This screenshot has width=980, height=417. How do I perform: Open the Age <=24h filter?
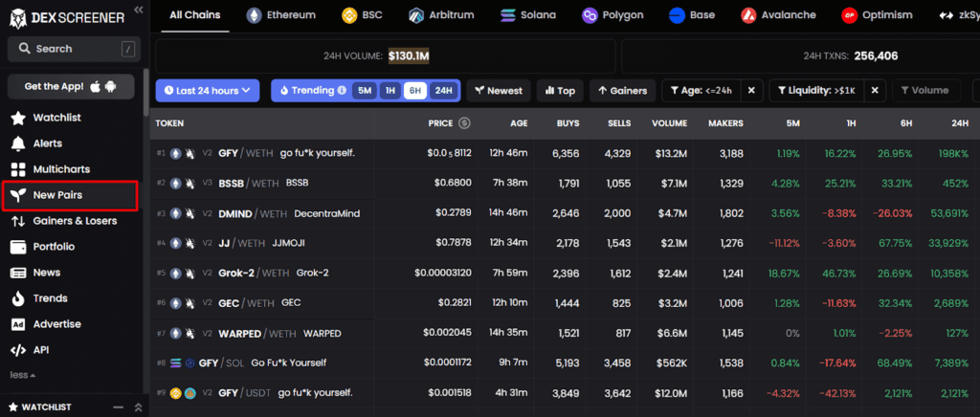click(702, 91)
